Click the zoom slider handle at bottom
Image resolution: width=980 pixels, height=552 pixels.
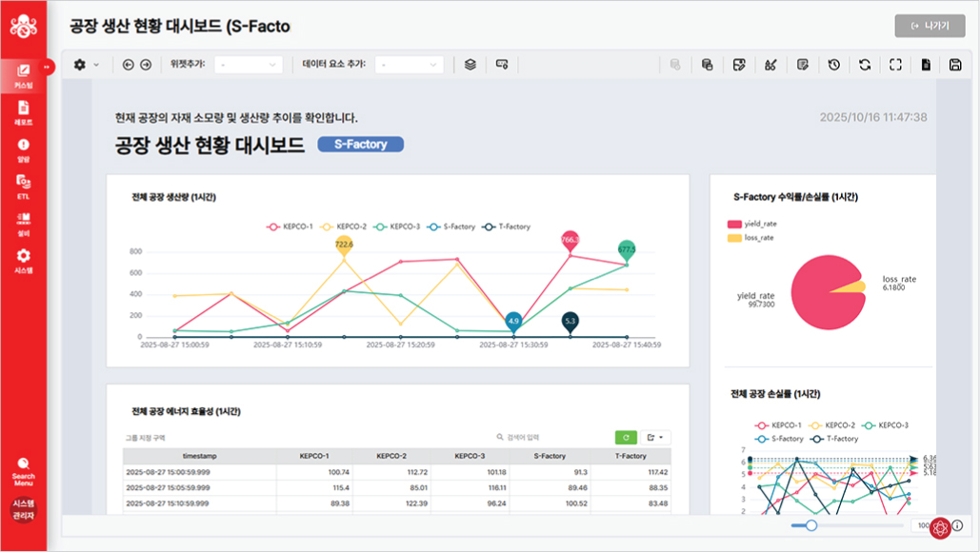pyautogui.click(x=811, y=525)
